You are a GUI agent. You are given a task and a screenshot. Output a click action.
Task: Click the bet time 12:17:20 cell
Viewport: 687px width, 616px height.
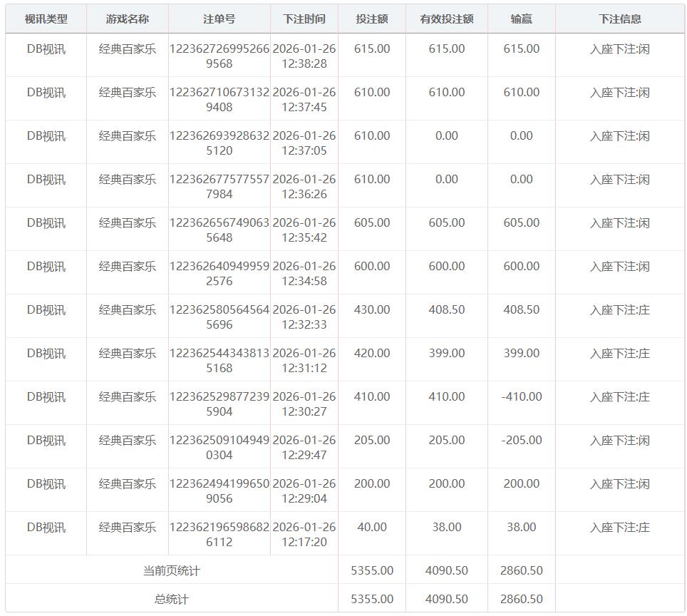[304, 535]
